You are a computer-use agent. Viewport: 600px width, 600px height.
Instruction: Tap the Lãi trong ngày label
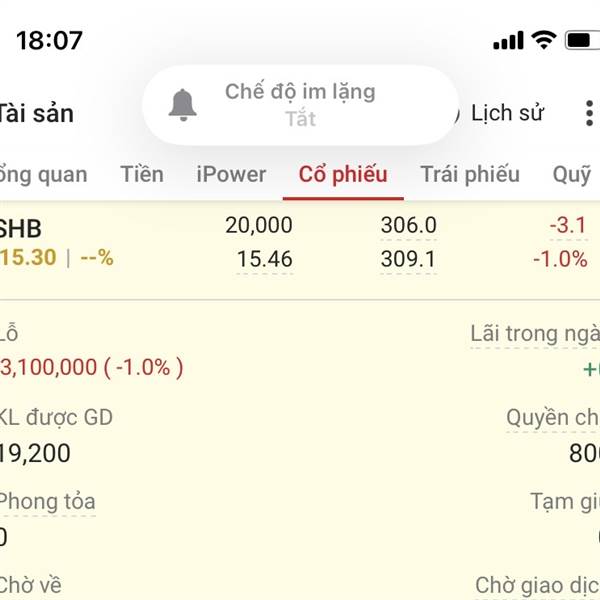[536, 334]
